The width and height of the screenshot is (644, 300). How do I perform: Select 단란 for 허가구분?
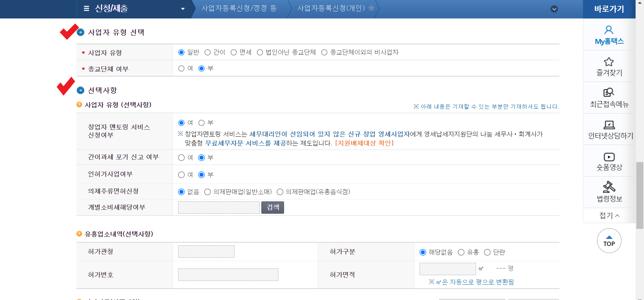click(x=487, y=252)
